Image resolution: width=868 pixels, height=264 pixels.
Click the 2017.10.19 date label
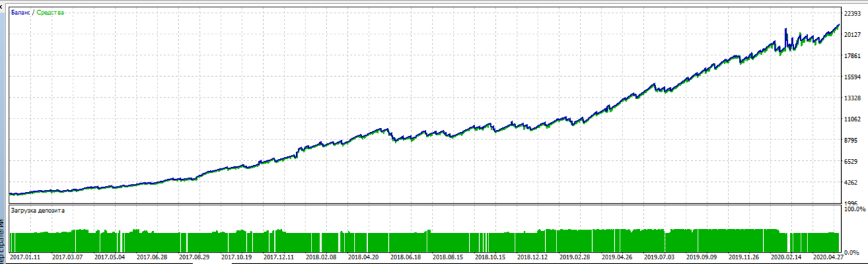click(x=236, y=257)
